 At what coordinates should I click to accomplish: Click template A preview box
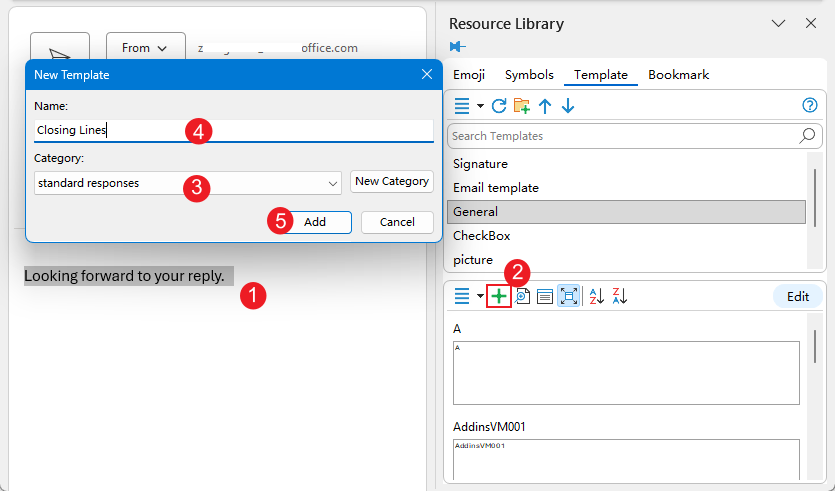click(x=626, y=373)
